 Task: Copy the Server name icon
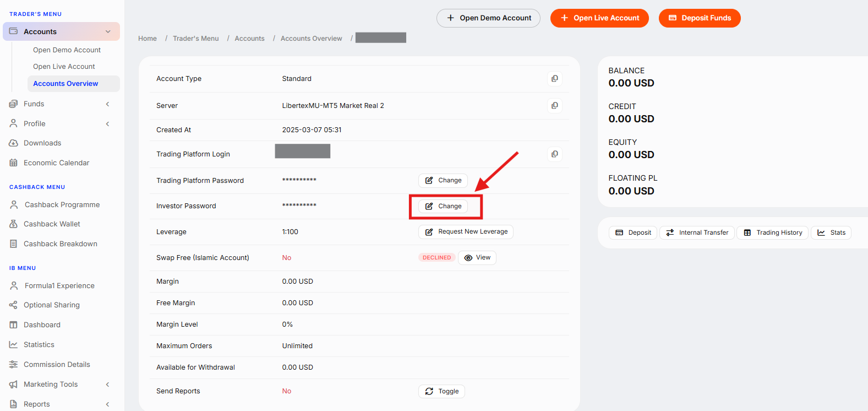pos(555,105)
